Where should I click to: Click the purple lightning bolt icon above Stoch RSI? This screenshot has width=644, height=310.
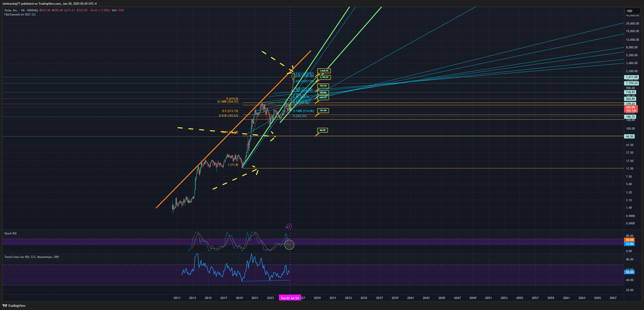click(289, 227)
